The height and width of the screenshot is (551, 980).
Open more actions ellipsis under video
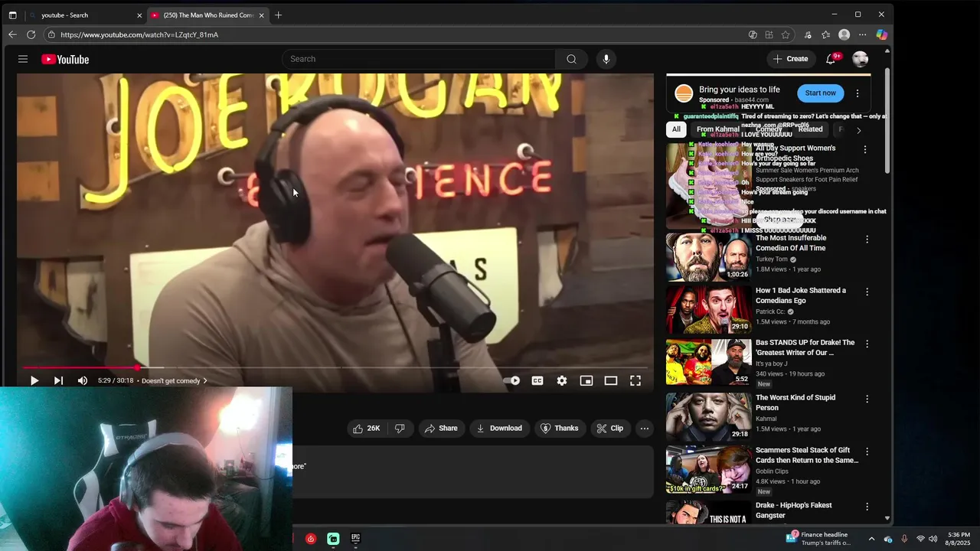(645, 429)
